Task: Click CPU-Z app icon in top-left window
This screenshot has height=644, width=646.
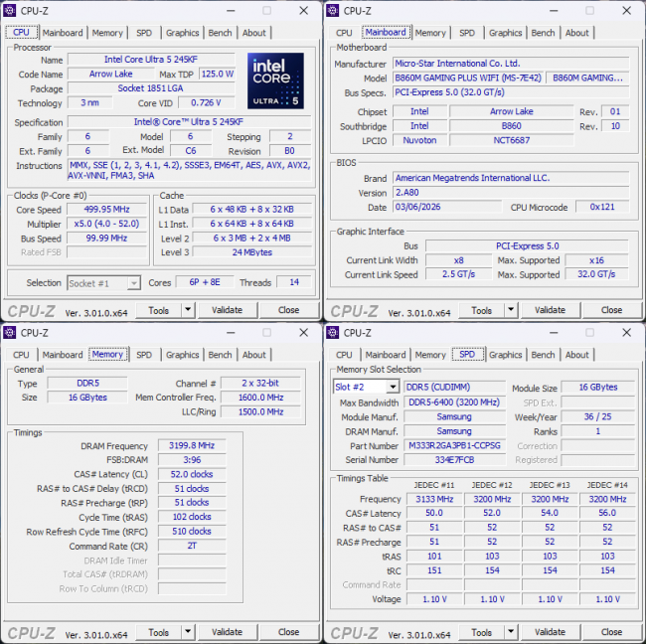Action: coord(10,11)
